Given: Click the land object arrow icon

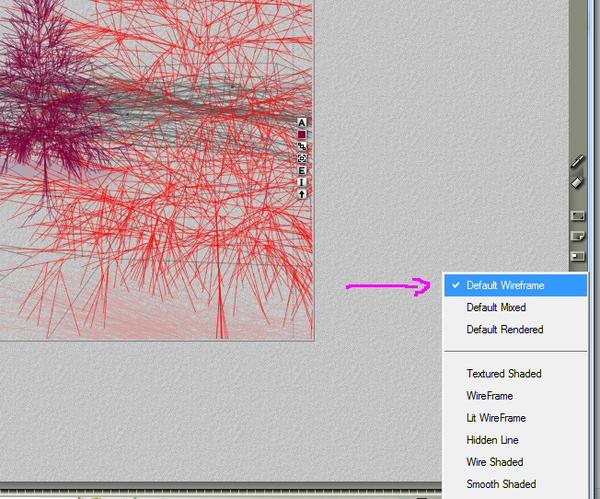Looking at the screenshot, I should [302, 194].
